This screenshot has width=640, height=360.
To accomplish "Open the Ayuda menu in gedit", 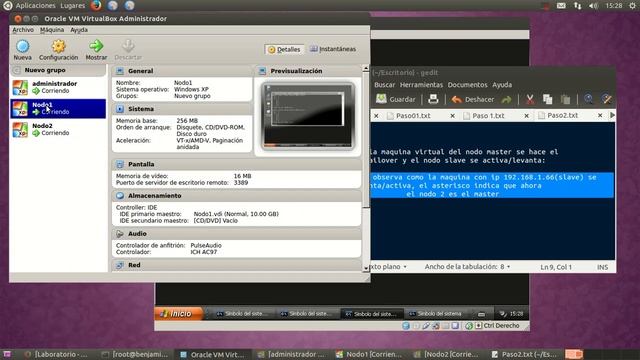I will click(502, 85).
